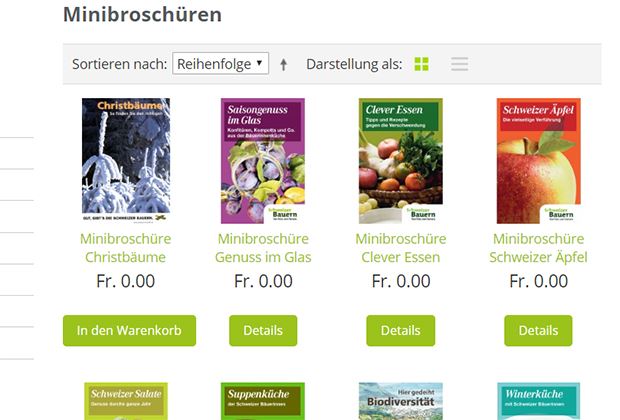Open Details for Genuss im Glas
The image size is (620, 420).
click(263, 331)
